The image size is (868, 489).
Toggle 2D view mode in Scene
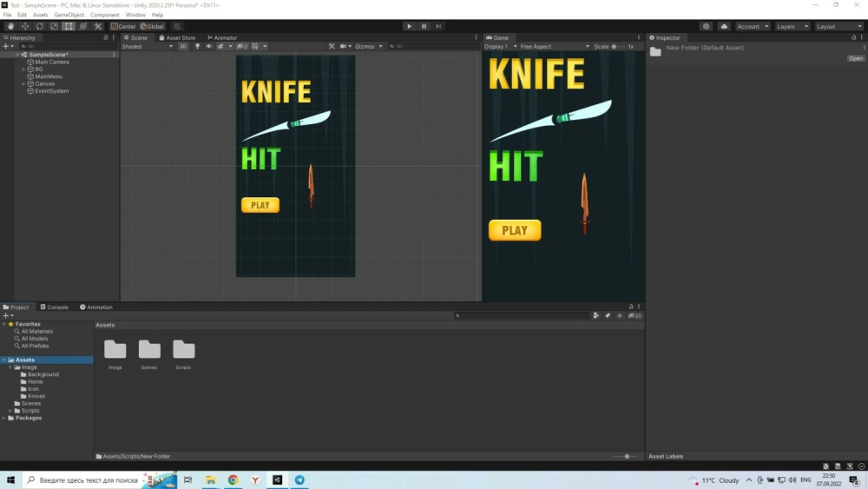coord(183,46)
